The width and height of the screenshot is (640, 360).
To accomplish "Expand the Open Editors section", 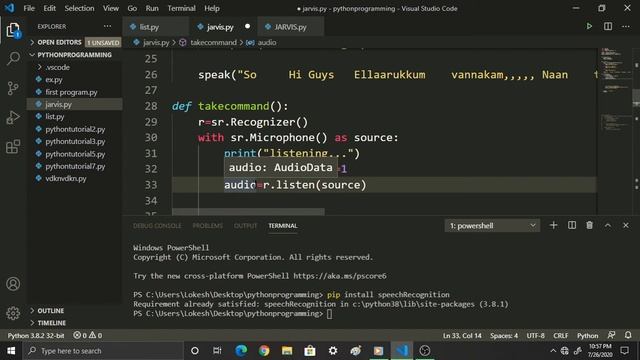I will tap(59, 42).
